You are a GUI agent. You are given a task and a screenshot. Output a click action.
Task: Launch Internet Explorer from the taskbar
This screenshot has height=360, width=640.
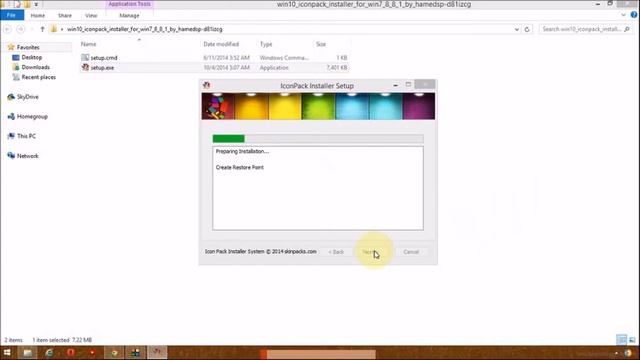[49, 353]
